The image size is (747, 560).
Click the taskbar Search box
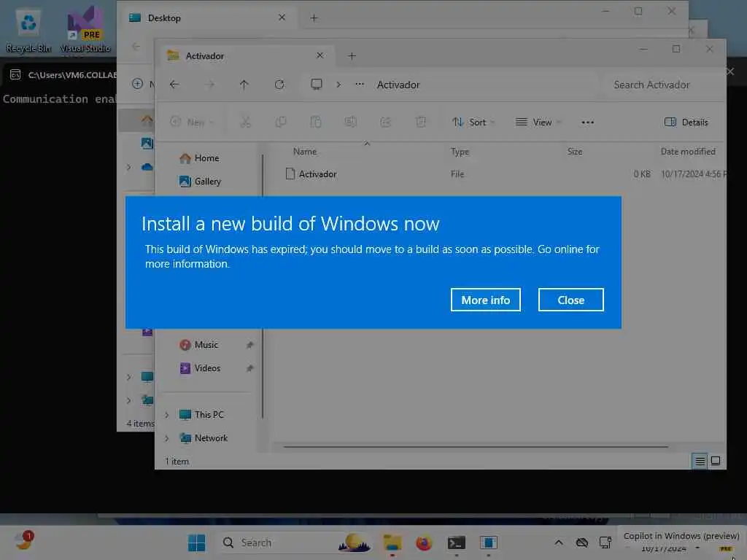point(295,542)
